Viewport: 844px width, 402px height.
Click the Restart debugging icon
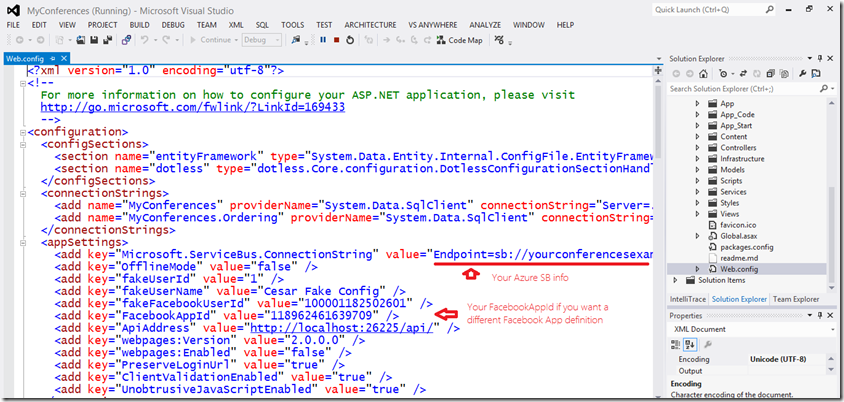[351, 40]
